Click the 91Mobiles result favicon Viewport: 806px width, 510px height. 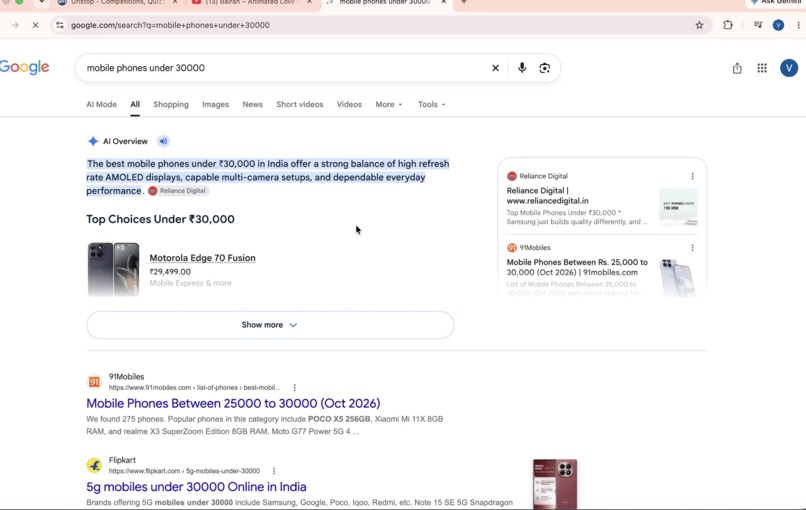coord(94,382)
